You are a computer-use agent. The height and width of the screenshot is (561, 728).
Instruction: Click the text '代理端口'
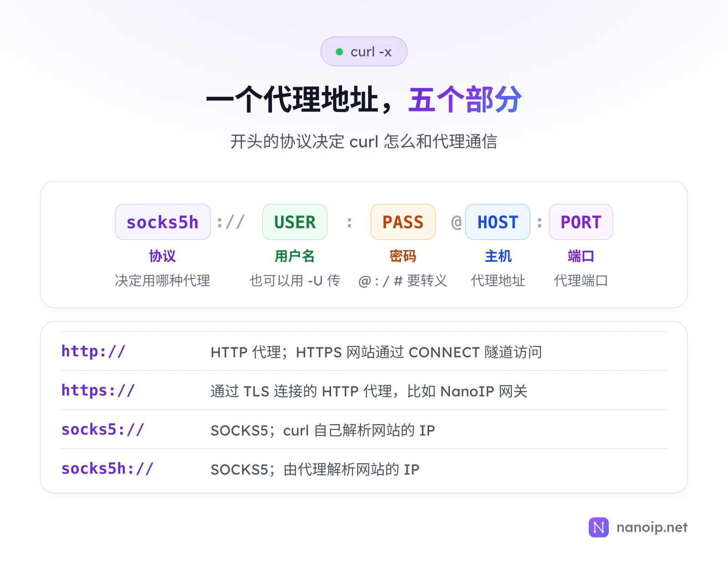tap(581, 280)
